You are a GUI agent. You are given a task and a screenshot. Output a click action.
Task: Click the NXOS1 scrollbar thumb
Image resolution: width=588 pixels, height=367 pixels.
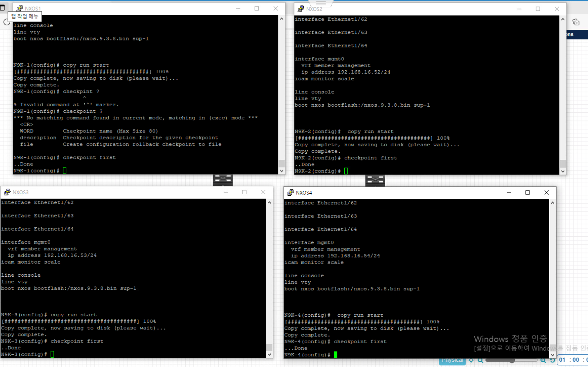click(281, 163)
